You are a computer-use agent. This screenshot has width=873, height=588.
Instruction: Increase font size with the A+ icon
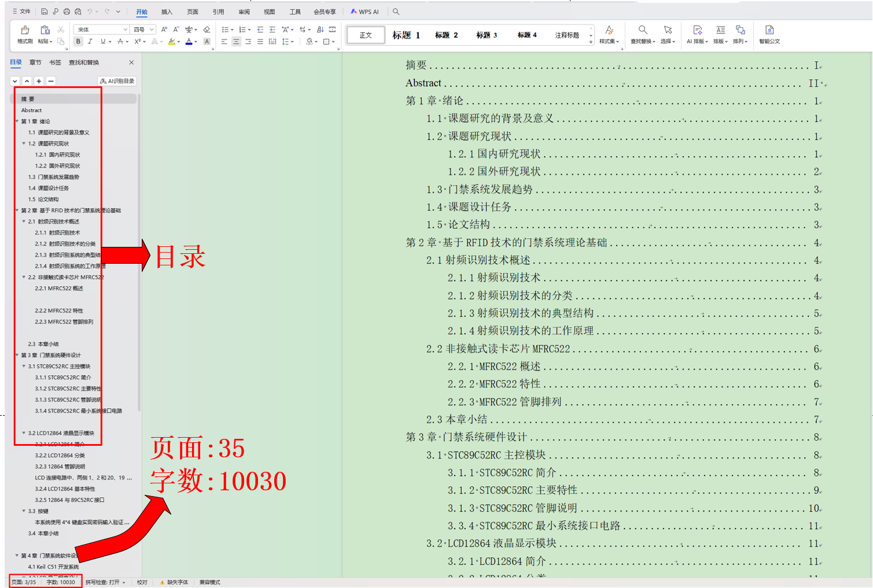point(164,29)
